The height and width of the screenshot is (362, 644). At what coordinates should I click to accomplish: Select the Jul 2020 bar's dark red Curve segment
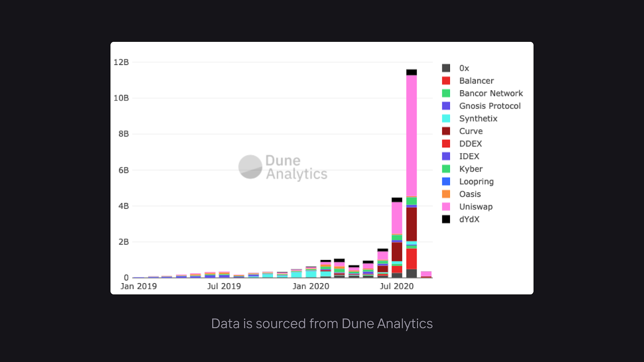coord(397,252)
